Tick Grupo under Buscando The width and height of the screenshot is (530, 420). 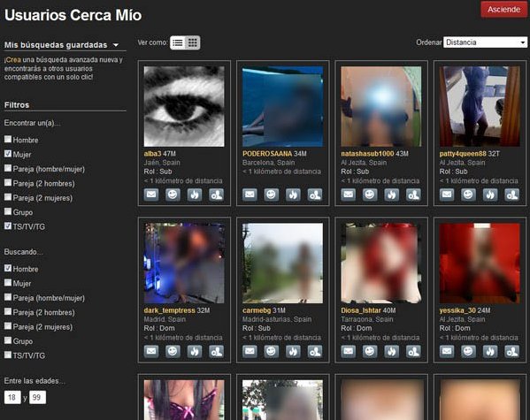8,340
